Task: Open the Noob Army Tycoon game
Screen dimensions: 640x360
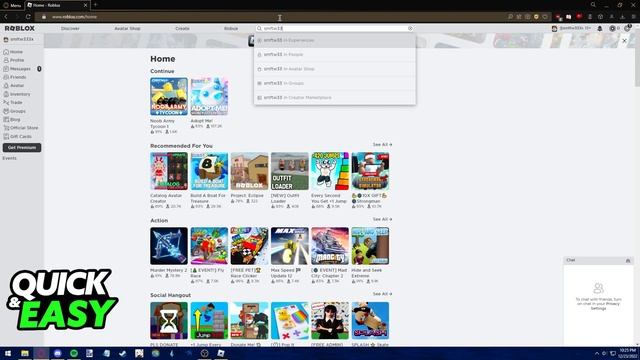Action: coord(169,97)
